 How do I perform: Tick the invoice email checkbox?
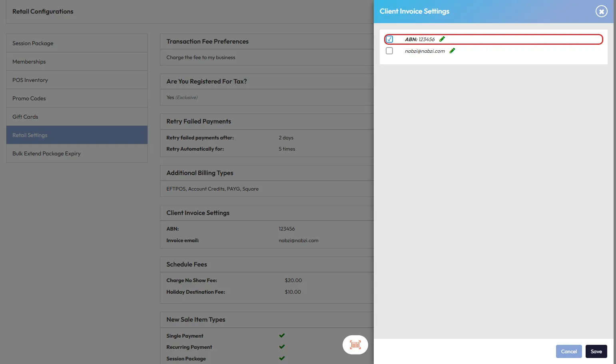389,51
